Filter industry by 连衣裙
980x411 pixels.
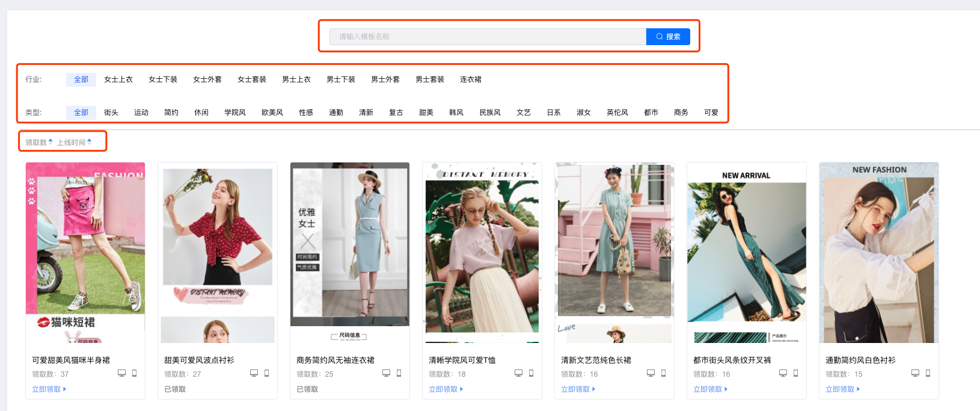[471, 79]
